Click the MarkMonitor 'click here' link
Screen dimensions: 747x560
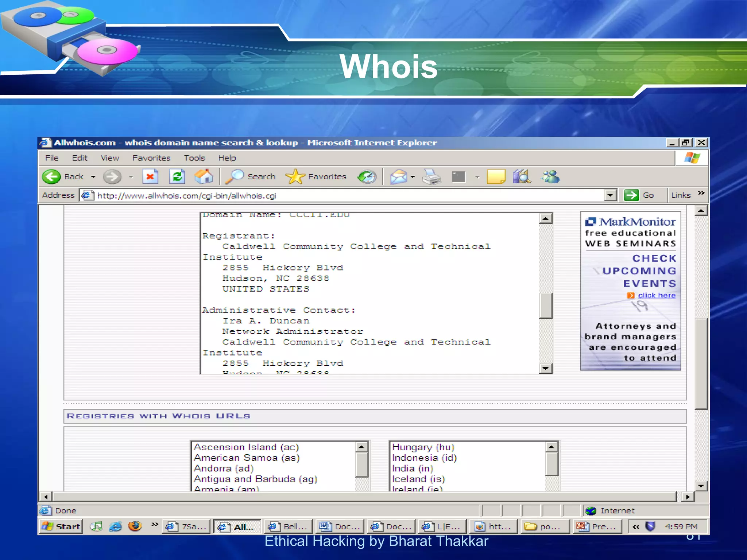pyautogui.click(x=657, y=295)
